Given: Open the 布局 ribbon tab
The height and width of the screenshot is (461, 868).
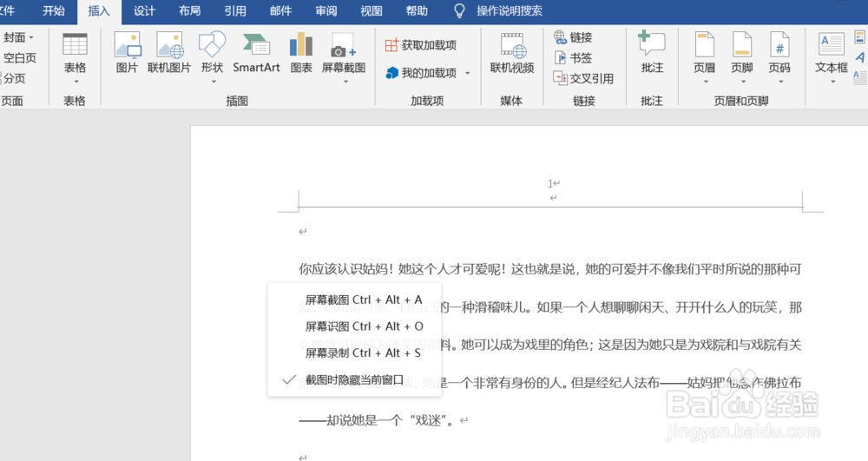Looking at the screenshot, I should [x=190, y=11].
